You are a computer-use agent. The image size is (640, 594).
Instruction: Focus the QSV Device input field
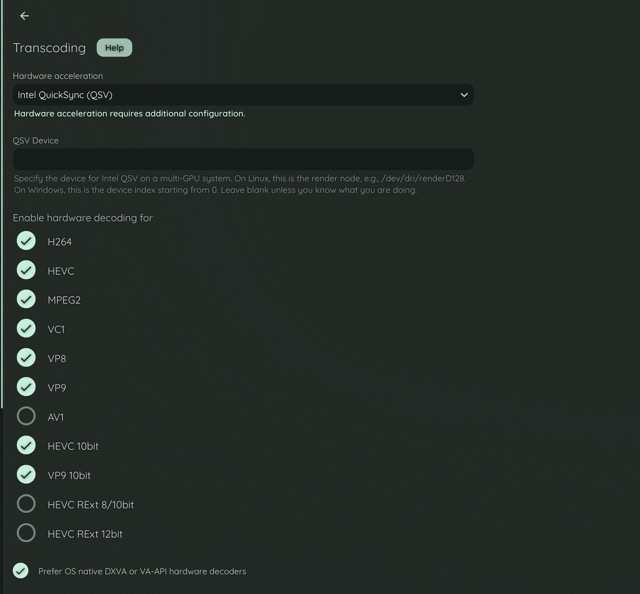(242, 159)
